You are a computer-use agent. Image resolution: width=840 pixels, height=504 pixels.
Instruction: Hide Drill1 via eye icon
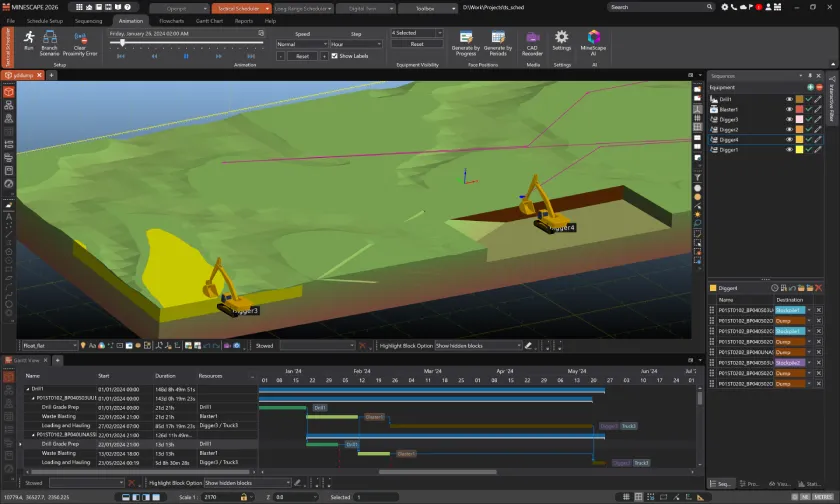tap(789, 99)
